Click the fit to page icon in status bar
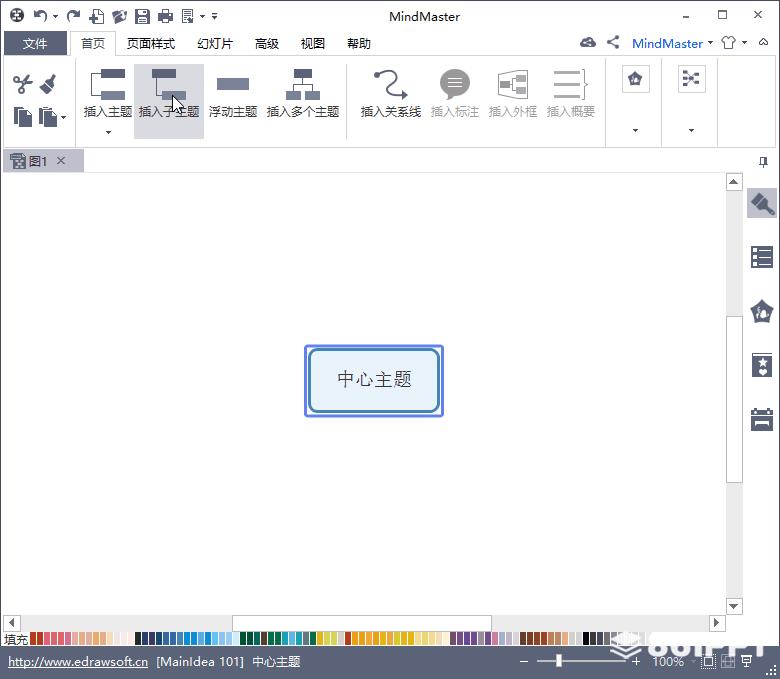This screenshot has height=679, width=780. [708, 662]
